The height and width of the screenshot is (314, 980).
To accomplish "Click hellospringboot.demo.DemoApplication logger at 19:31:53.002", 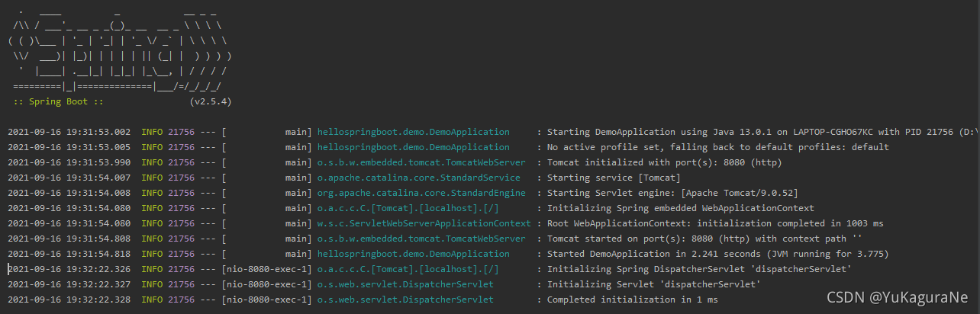I will (x=413, y=132).
